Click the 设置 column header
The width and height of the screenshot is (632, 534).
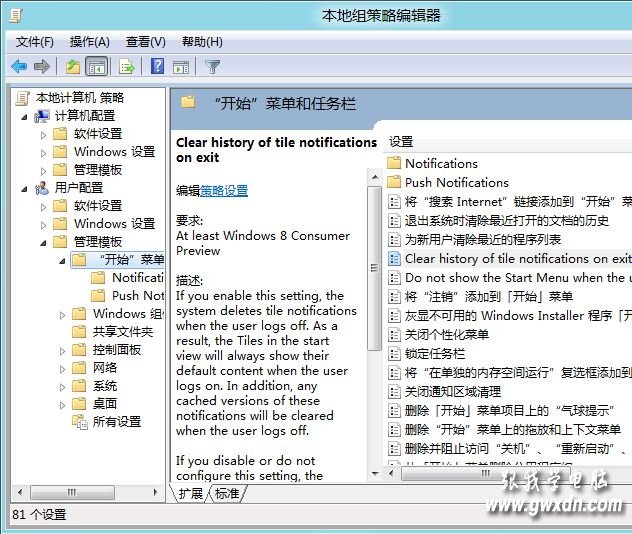[401, 142]
